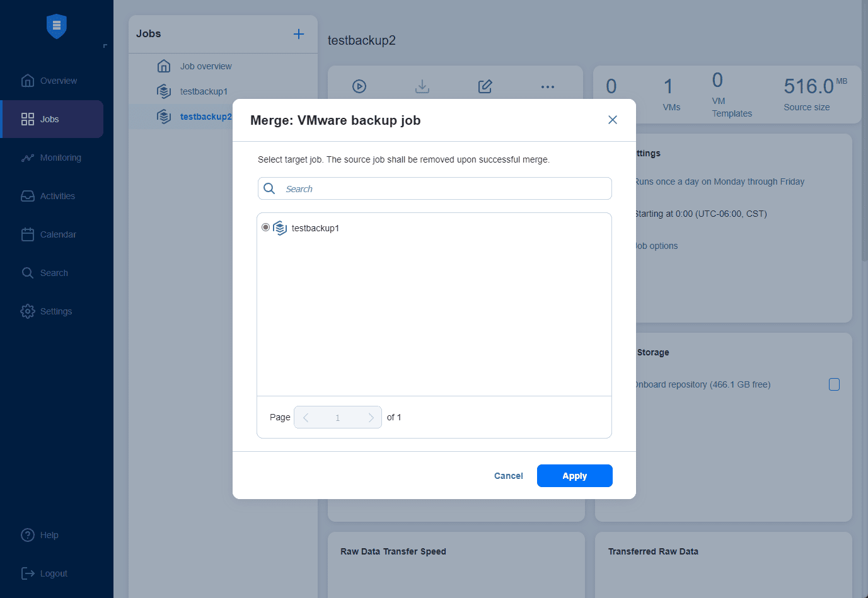Open the Monitoring section in the sidebar

tap(60, 158)
